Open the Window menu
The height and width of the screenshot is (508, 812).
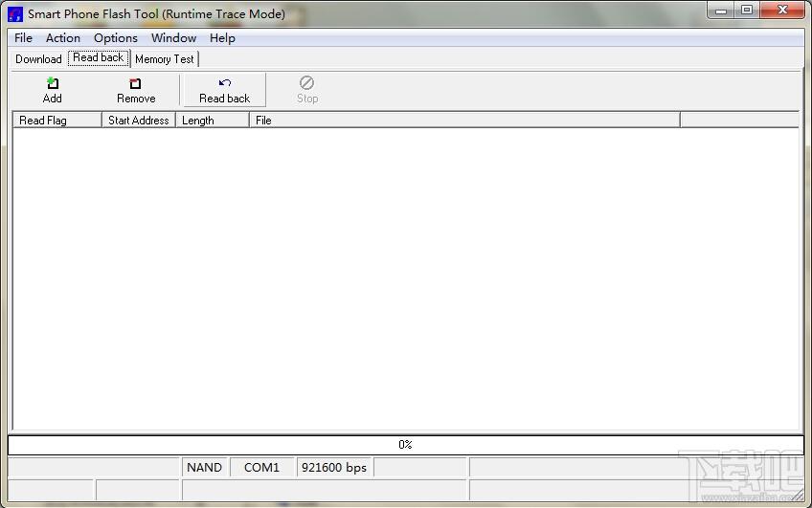(173, 37)
